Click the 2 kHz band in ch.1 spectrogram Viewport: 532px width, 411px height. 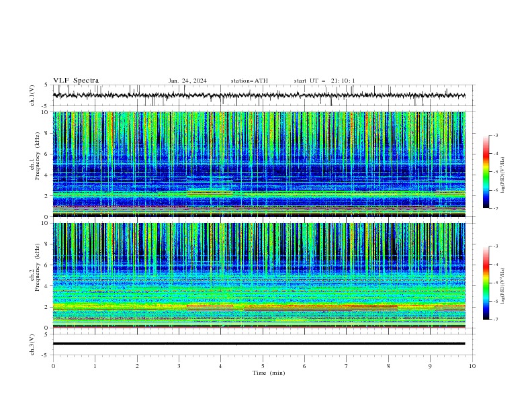point(259,193)
